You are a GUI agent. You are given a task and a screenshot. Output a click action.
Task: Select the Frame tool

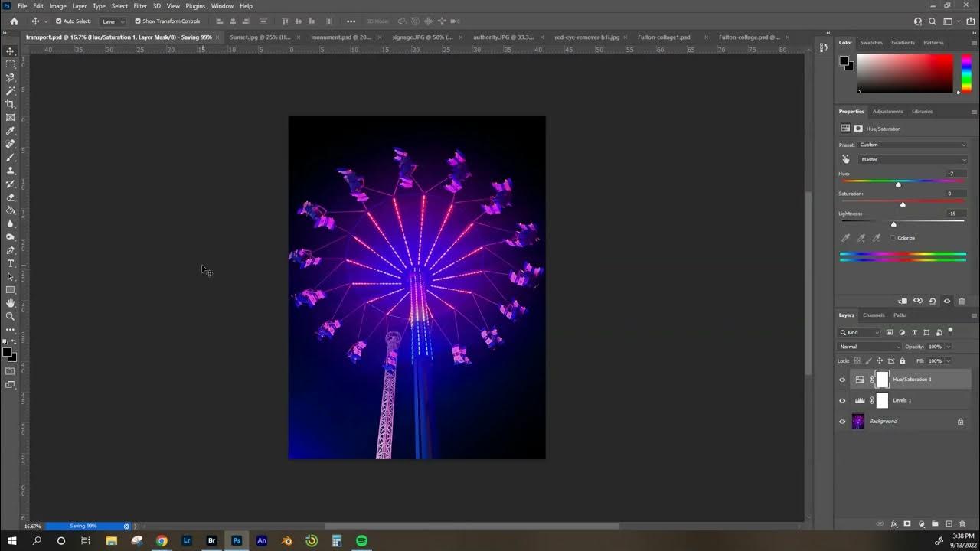(10, 117)
